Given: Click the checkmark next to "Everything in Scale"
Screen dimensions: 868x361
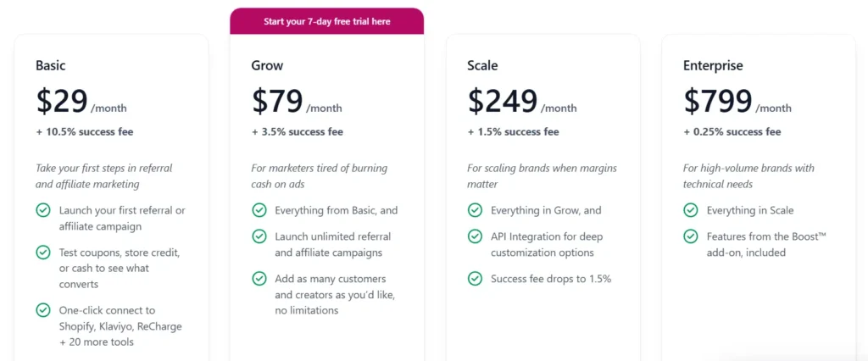Looking at the screenshot, I should [691, 210].
